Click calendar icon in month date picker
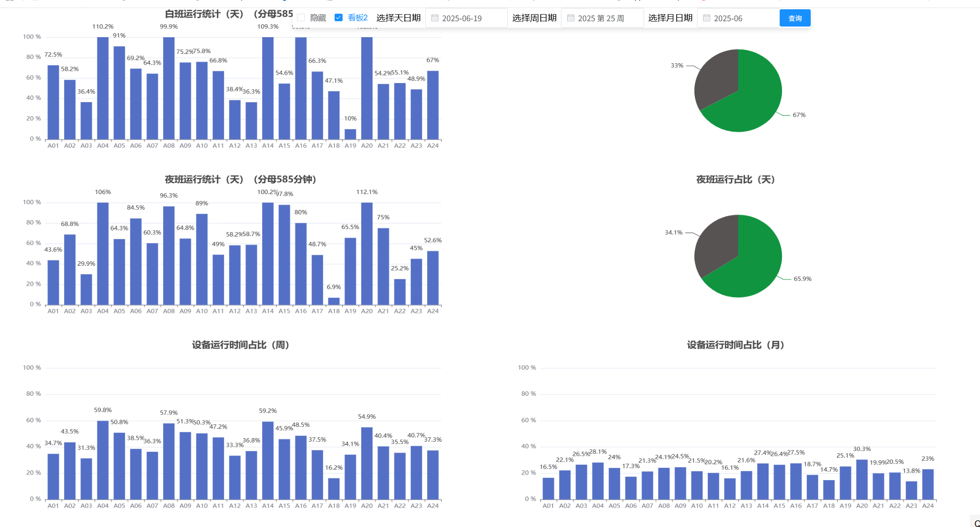 tap(706, 18)
